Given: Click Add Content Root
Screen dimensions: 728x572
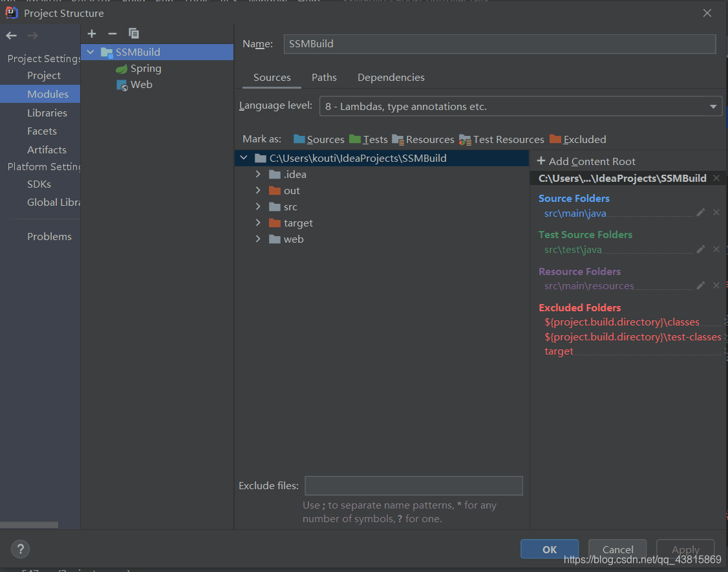Looking at the screenshot, I should pyautogui.click(x=586, y=161).
